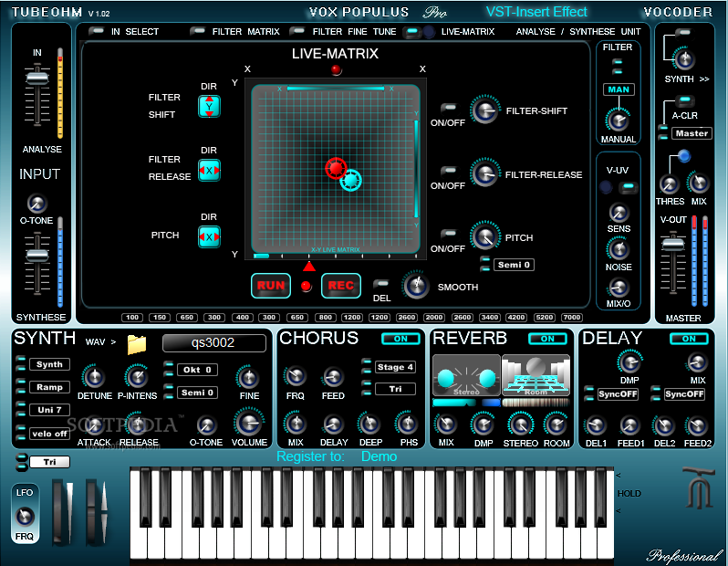The image size is (728, 566).
Task: Click the LFO FRQ knob
Action: 25,517
